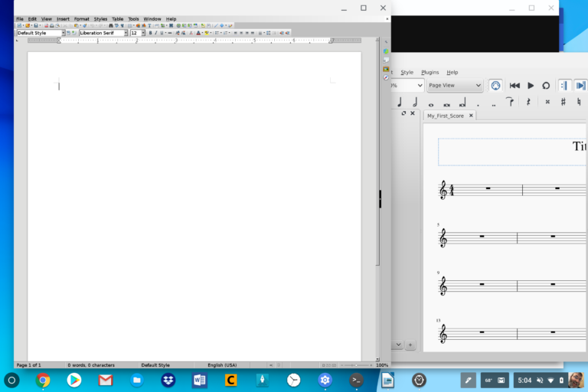Close the My_First_Score tab
This screenshot has height=392, width=588.
click(x=471, y=116)
